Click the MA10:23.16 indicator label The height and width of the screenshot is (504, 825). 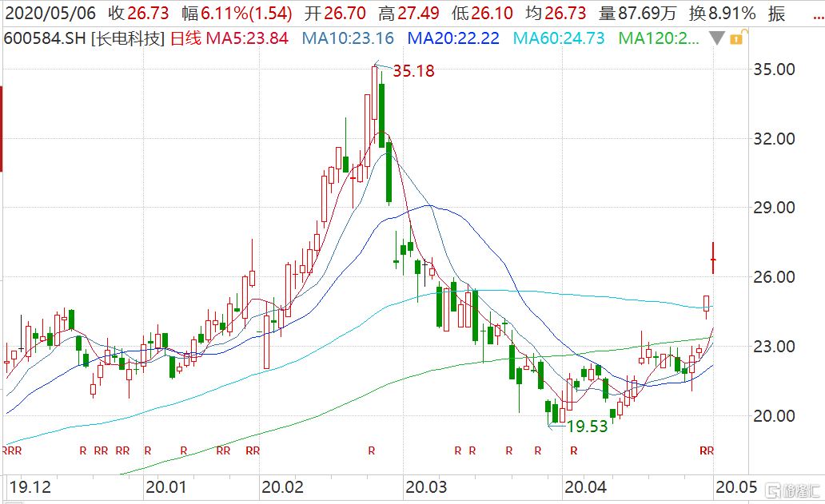[x=348, y=38]
